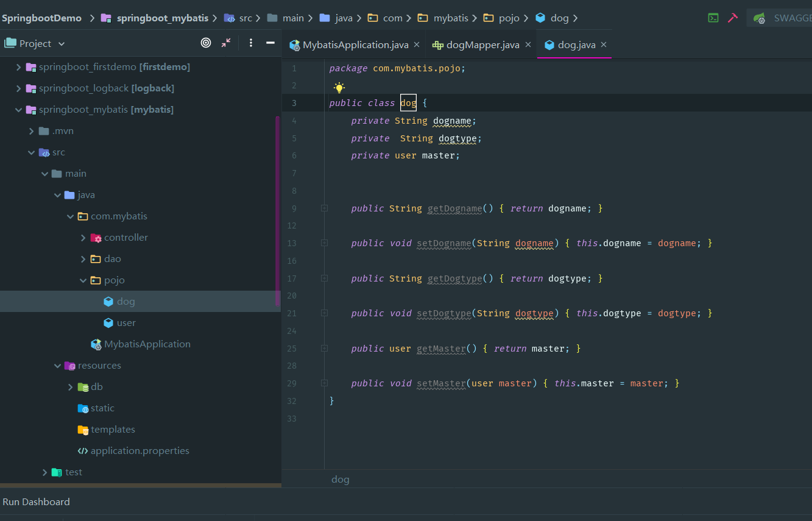812x521 pixels.
Task: Toggle code folding on getDogtype line 17
Action: 324,278
